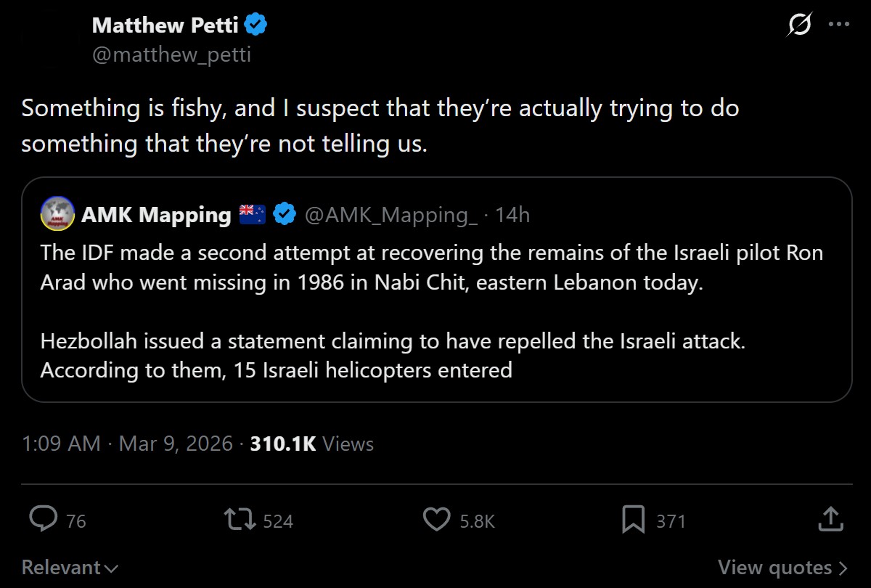Open the three-dot more options menu
This screenshot has width=871, height=588.
pos(838,25)
